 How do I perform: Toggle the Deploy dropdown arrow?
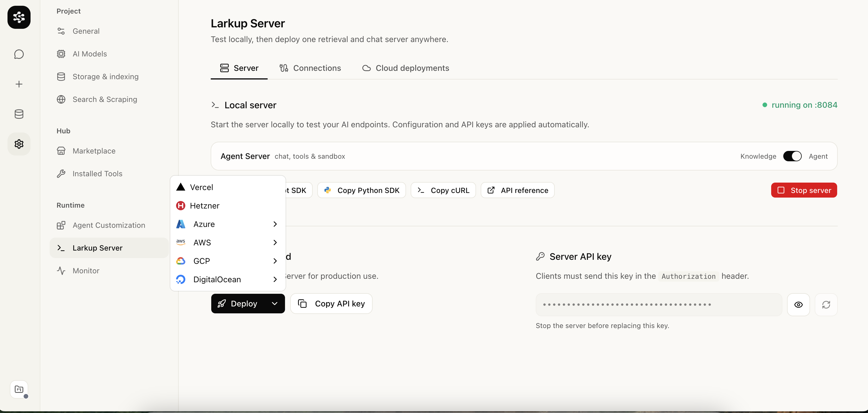tap(275, 304)
